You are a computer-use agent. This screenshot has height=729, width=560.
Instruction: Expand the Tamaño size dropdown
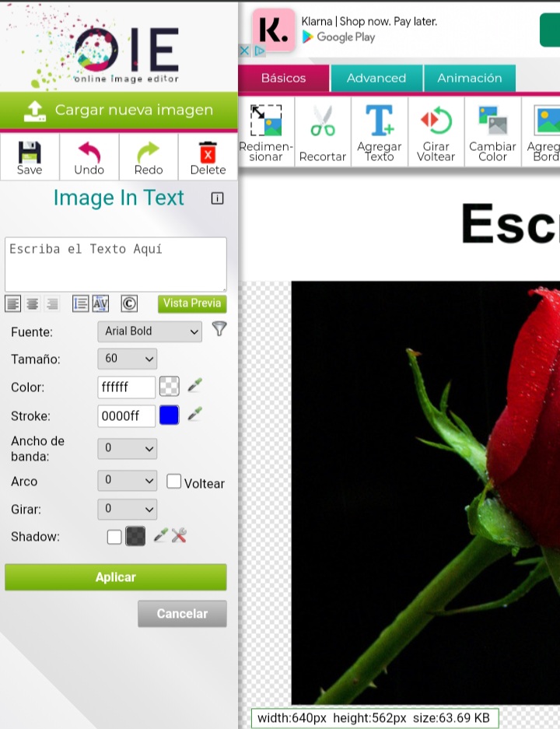[128, 359]
